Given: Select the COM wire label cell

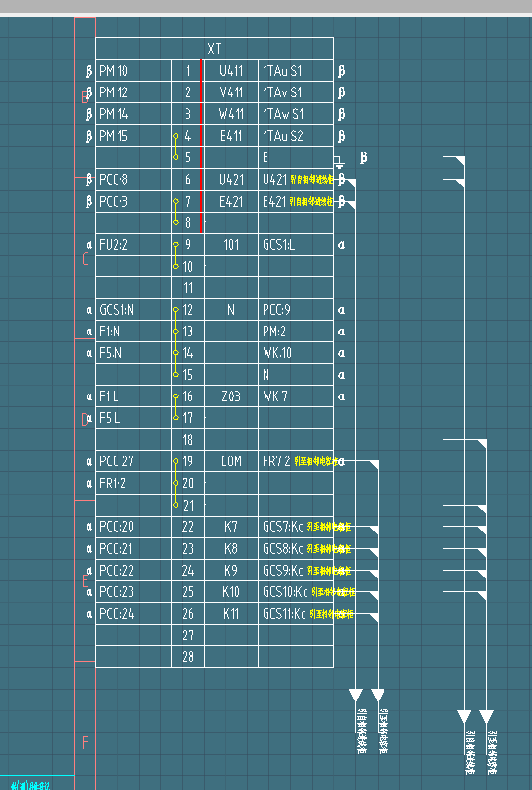Looking at the screenshot, I should [231, 461].
